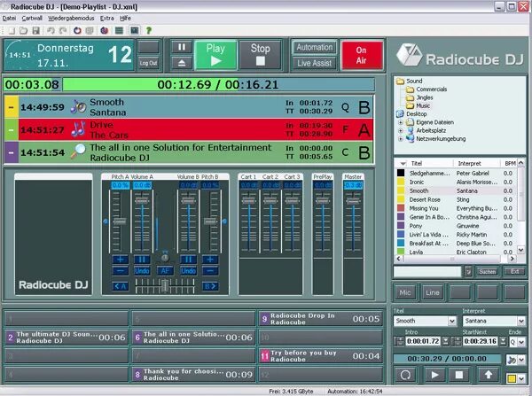Open the Datei menu
Viewport: 532px width, 396px height.
[9, 19]
